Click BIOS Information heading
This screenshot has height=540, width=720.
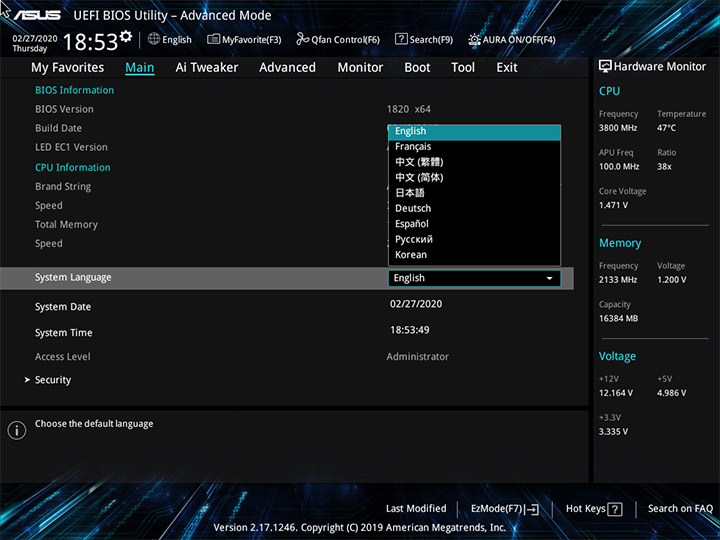[x=74, y=90]
